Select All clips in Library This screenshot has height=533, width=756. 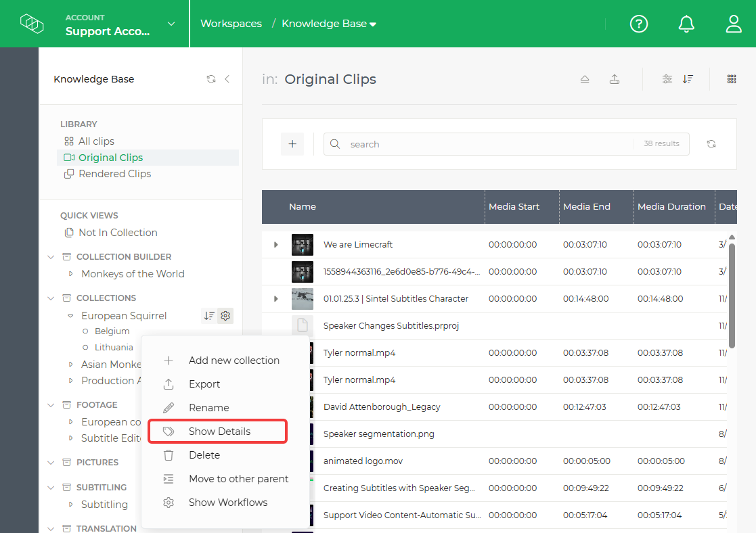(x=96, y=141)
